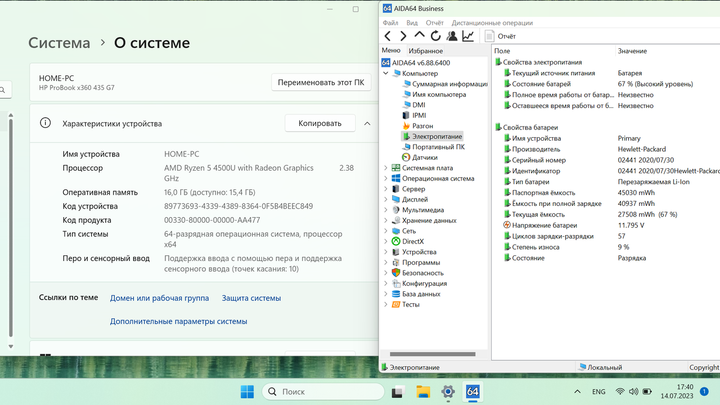Screen dimensions: 720x405
Task: Open the Вид menu in AIDA64
Action: tap(412, 22)
